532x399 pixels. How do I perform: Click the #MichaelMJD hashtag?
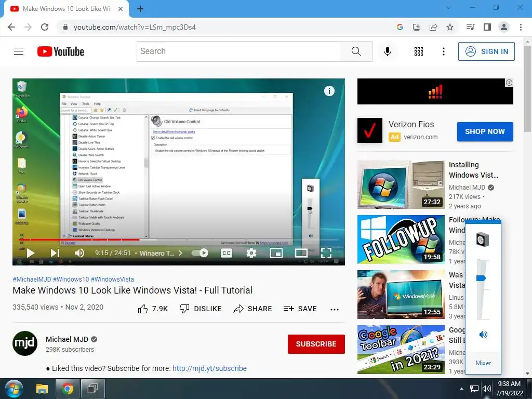pos(32,279)
